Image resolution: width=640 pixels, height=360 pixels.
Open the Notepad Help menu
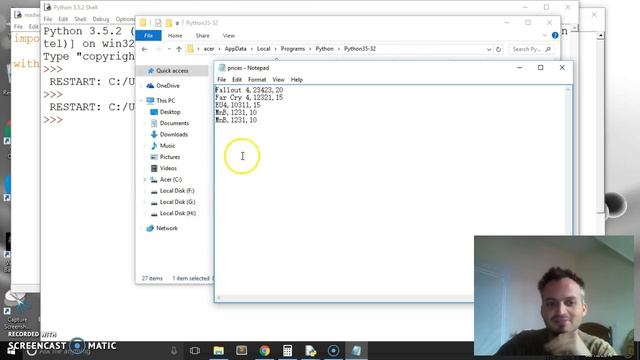tap(296, 80)
